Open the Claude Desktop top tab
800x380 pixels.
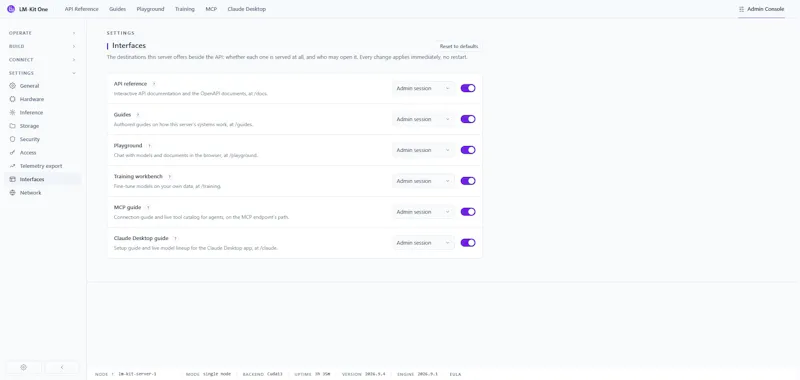coord(246,9)
